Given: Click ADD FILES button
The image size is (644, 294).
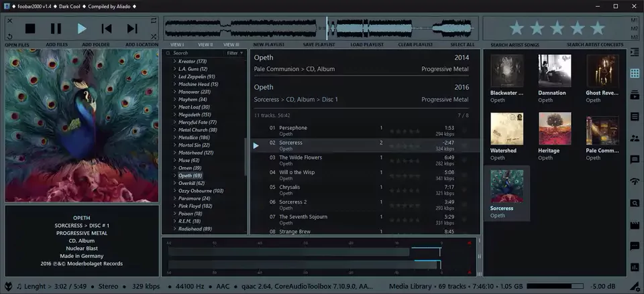Looking at the screenshot, I should [x=56, y=45].
